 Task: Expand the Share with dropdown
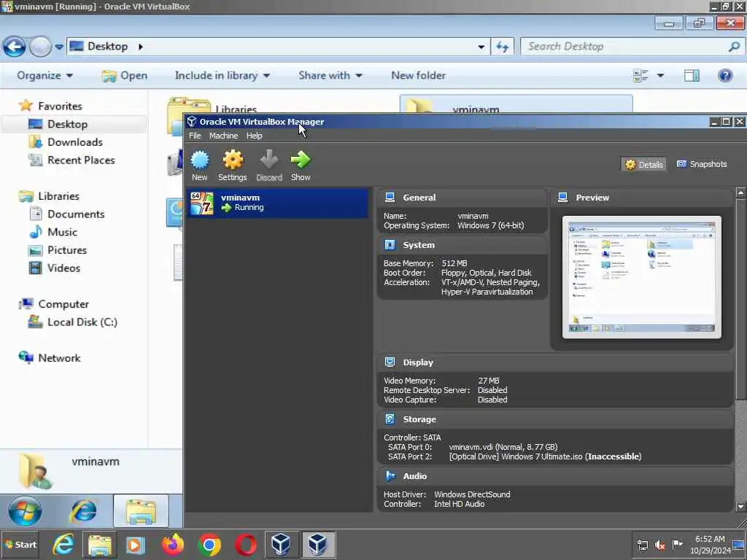pyautogui.click(x=330, y=75)
